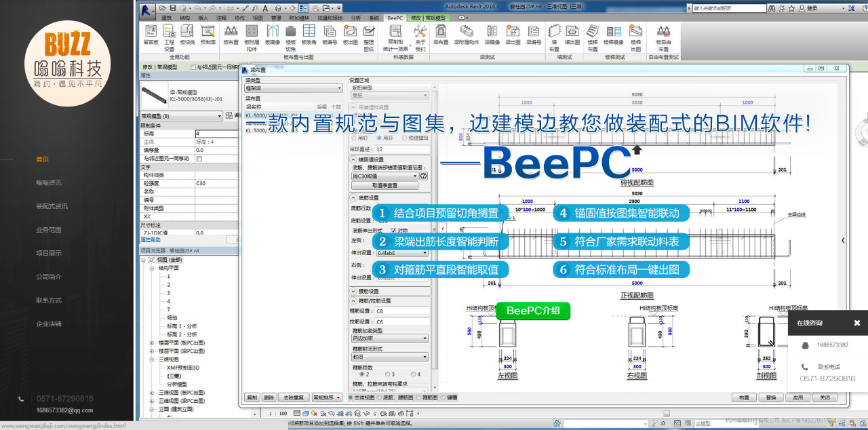Click the 去除重复 button
This screenshot has height=430, width=868.
pos(293,397)
